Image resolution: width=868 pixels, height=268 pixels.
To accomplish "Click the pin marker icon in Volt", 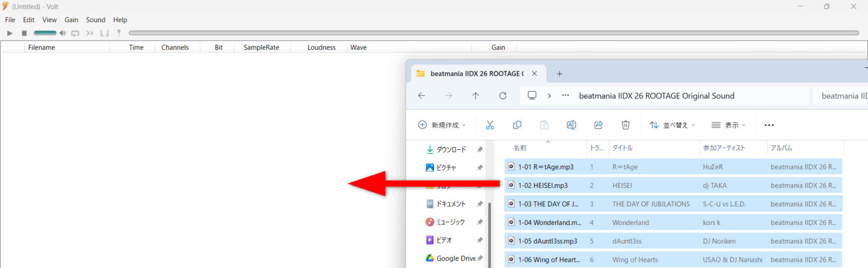I will click(x=119, y=33).
